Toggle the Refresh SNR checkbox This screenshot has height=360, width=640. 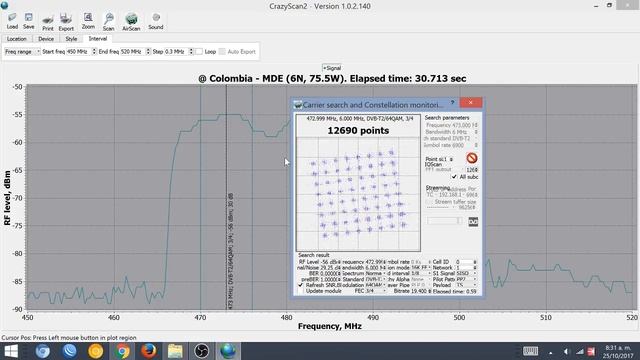pyautogui.click(x=301, y=285)
